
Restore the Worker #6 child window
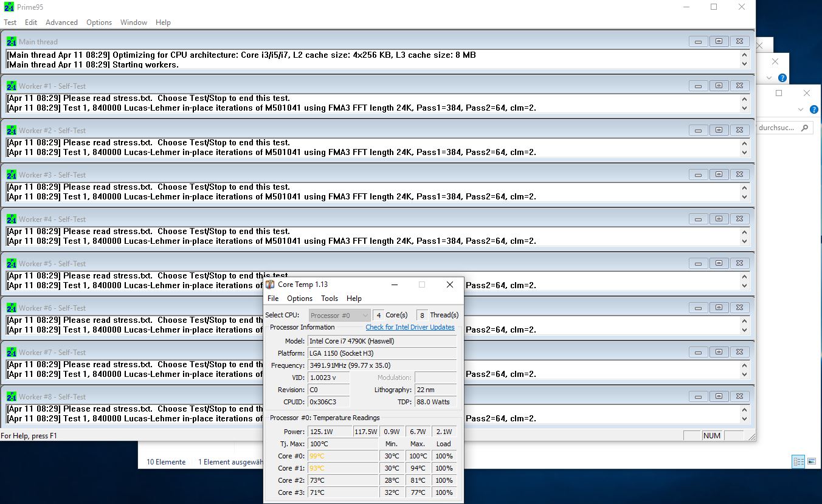(719, 308)
